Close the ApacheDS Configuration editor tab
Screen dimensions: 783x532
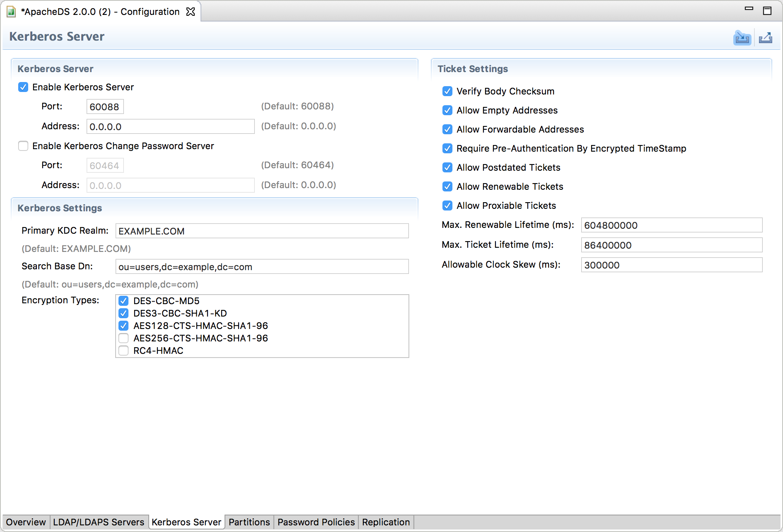click(191, 12)
